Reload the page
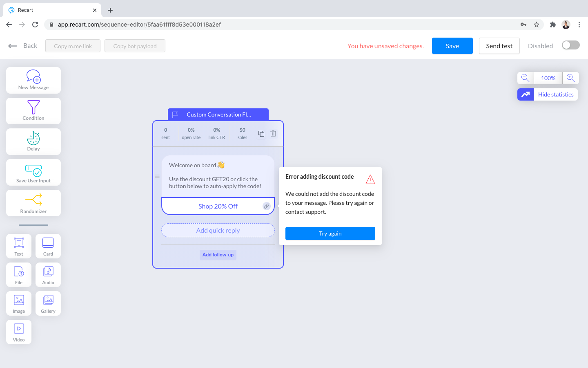588x368 pixels. tap(35, 25)
